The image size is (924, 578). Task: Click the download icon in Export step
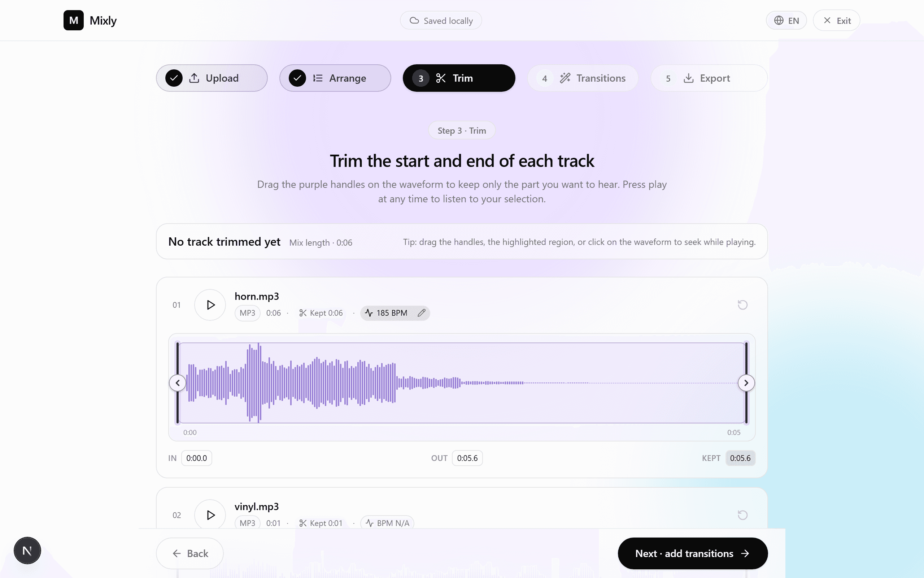pyautogui.click(x=688, y=78)
